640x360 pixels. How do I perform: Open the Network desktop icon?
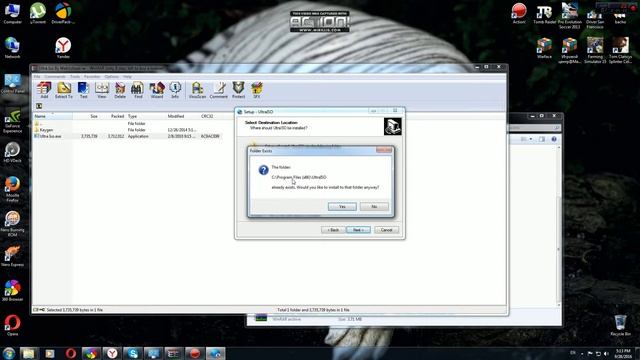12,48
